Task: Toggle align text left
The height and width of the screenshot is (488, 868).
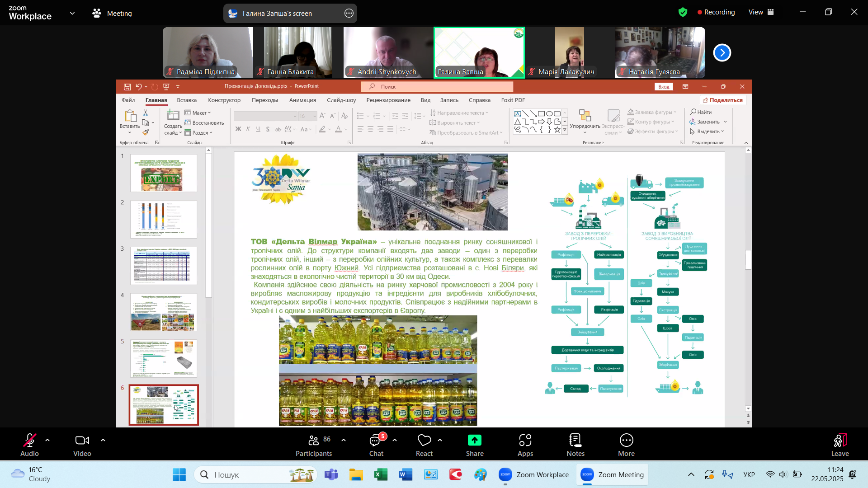Action: click(x=360, y=129)
